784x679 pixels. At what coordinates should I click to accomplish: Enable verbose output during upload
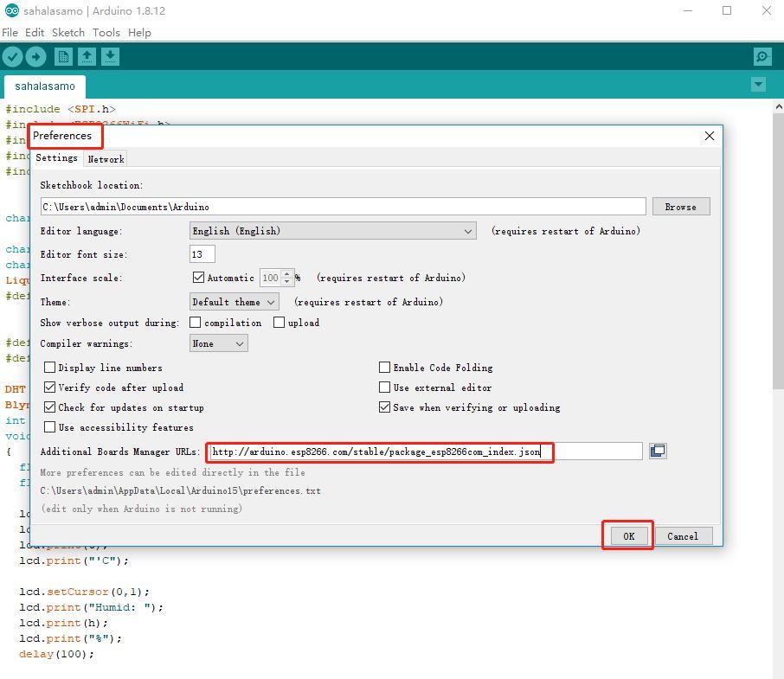(279, 323)
